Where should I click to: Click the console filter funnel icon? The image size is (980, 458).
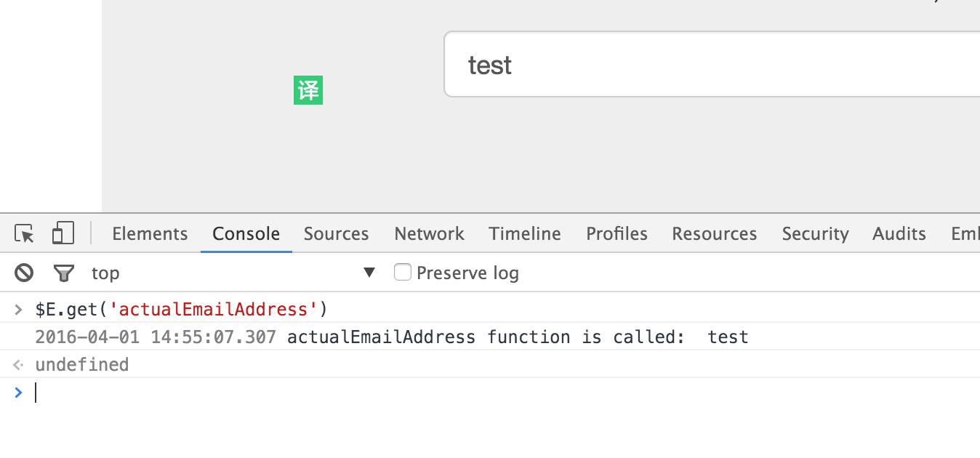pyautogui.click(x=64, y=273)
